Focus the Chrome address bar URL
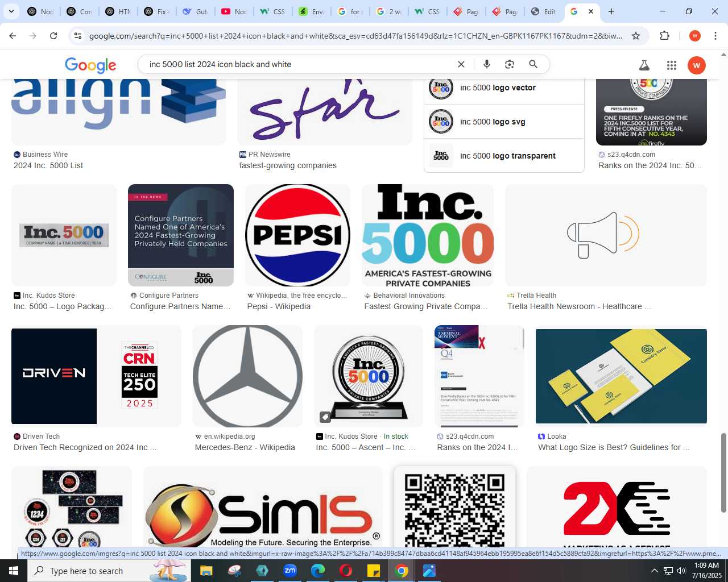Image resolution: width=728 pixels, height=582 pixels. click(355, 36)
